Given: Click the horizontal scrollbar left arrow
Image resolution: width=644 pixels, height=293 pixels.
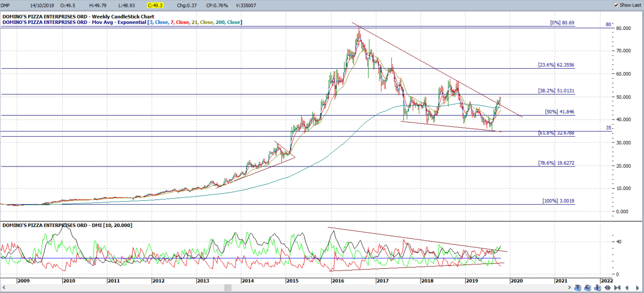Looking at the screenshot, I should pos(4,287).
